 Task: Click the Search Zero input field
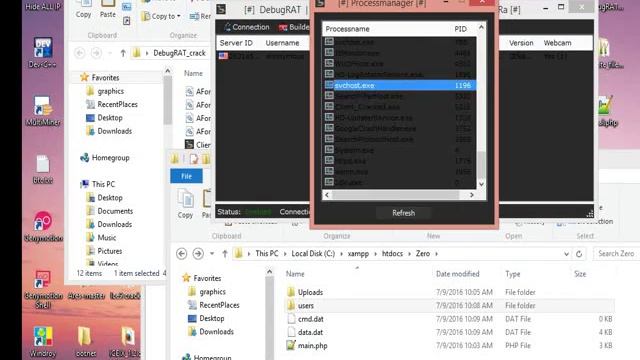pyautogui.click(x=616, y=253)
